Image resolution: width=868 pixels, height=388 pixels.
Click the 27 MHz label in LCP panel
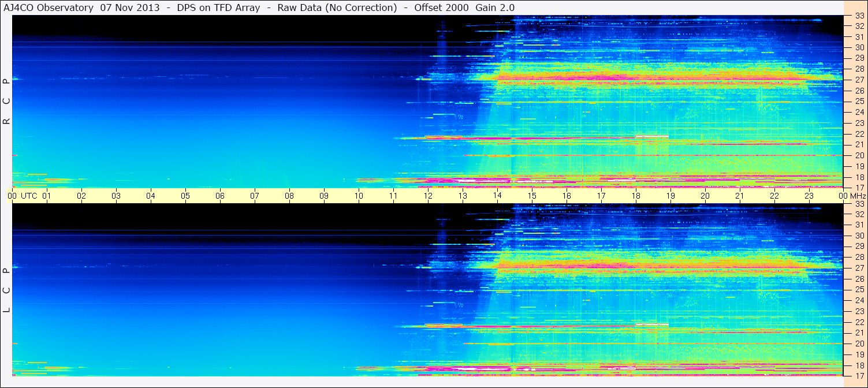[x=859, y=268]
